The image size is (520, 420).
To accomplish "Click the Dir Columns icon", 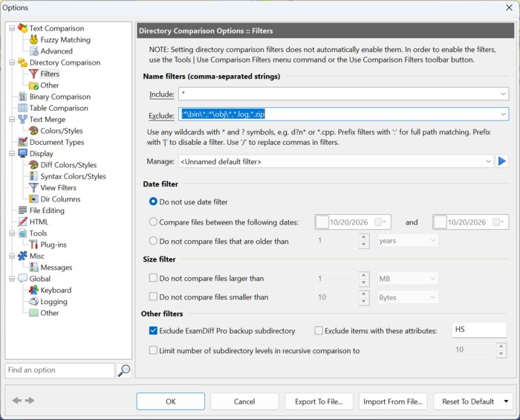I will click(33, 199).
